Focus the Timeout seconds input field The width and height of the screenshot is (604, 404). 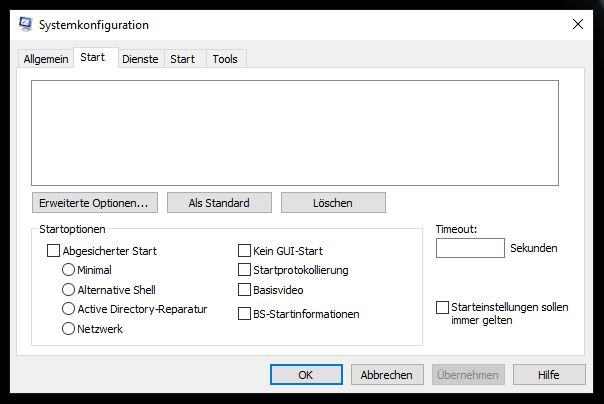tap(470, 248)
